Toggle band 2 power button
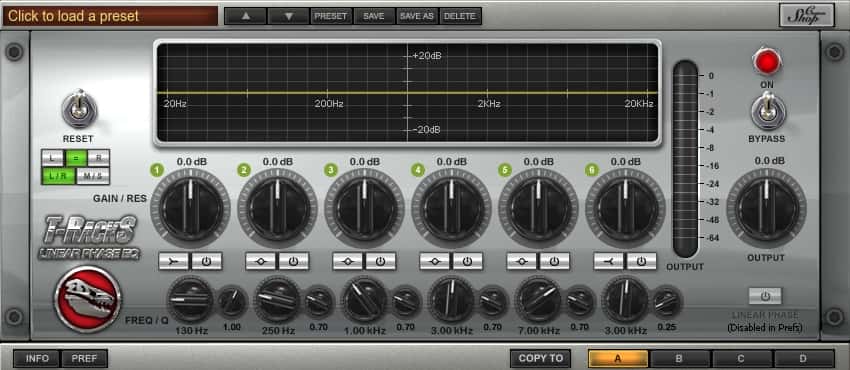The height and width of the screenshot is (370, 850). [294, 261]
